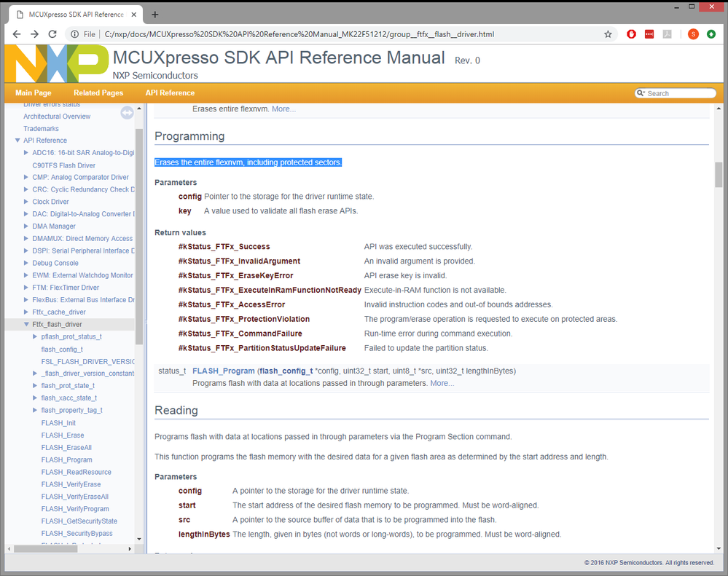Go forward with the browser arrow
The width and height of the screenshot is (728, 576).
[x=34, y=33]
